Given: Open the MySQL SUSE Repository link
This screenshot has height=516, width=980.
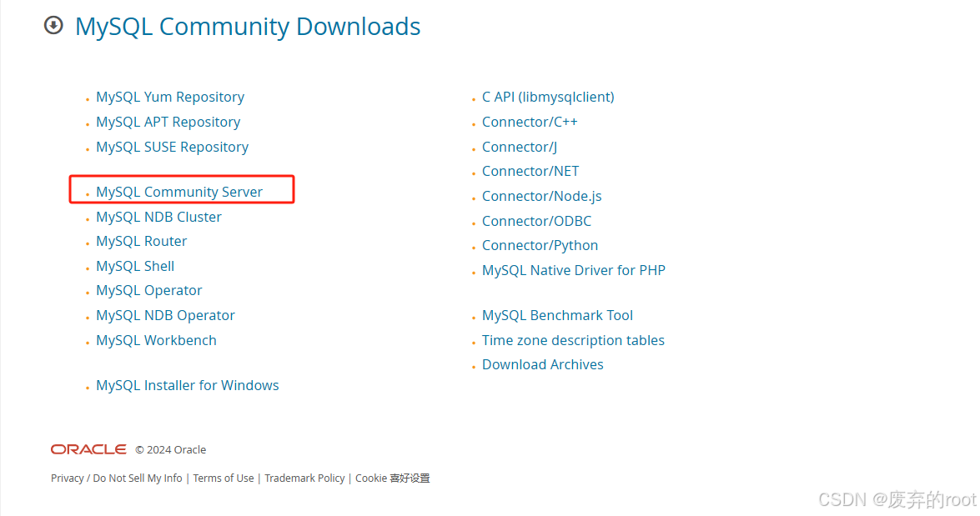Looking at the screenshot, I should (172, 147).
